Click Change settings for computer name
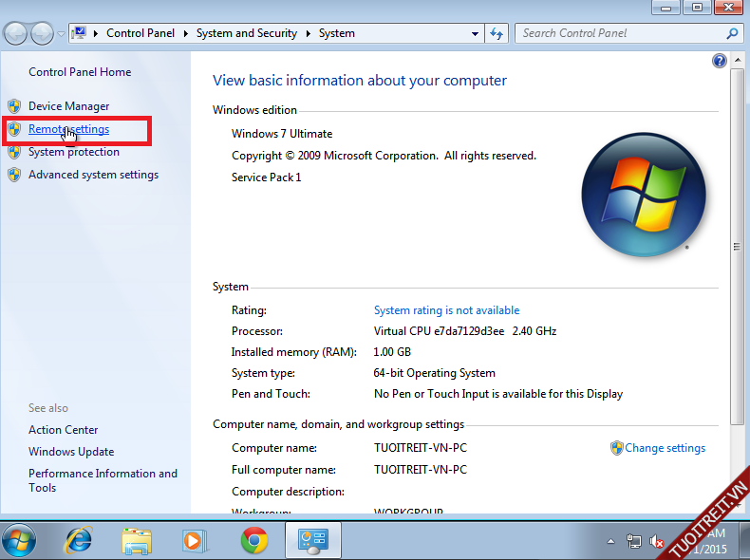This screenshot has height=560, width=750. pos(665,448)
